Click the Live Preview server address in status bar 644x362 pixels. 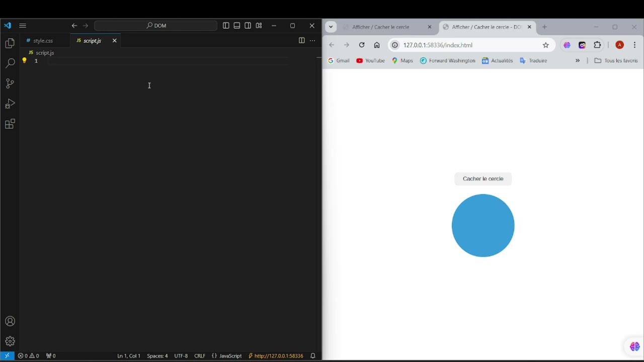click(x=276, y=356)
